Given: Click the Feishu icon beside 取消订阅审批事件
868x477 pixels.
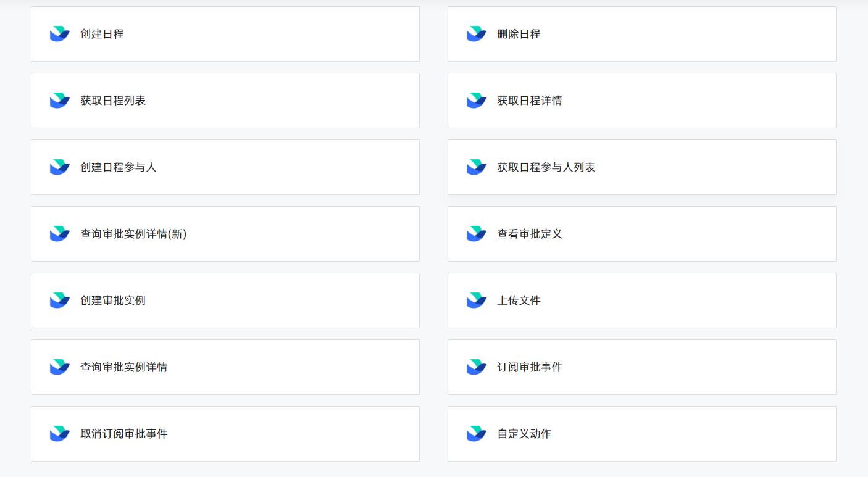Looking at the screenshot, I should (60, 434).
